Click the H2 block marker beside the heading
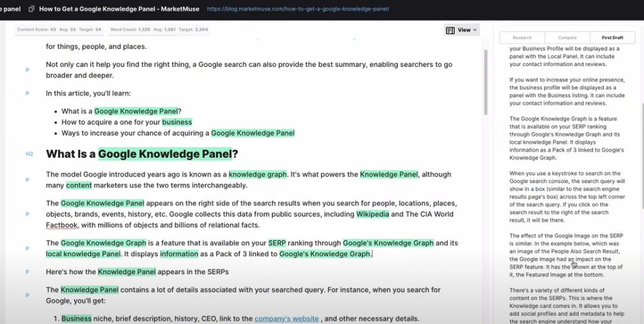Screen dimensions: 644x324 pyautogui.click(x=29, y=154)
